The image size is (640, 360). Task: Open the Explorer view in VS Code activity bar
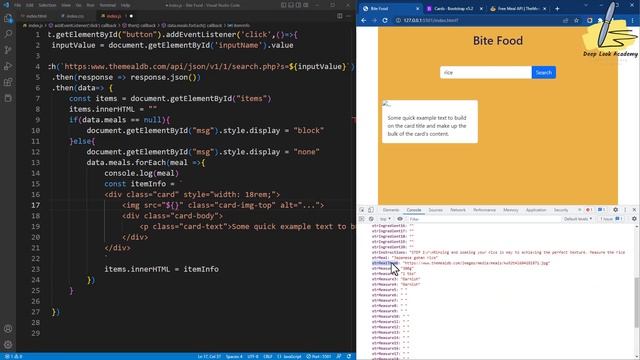8,18
